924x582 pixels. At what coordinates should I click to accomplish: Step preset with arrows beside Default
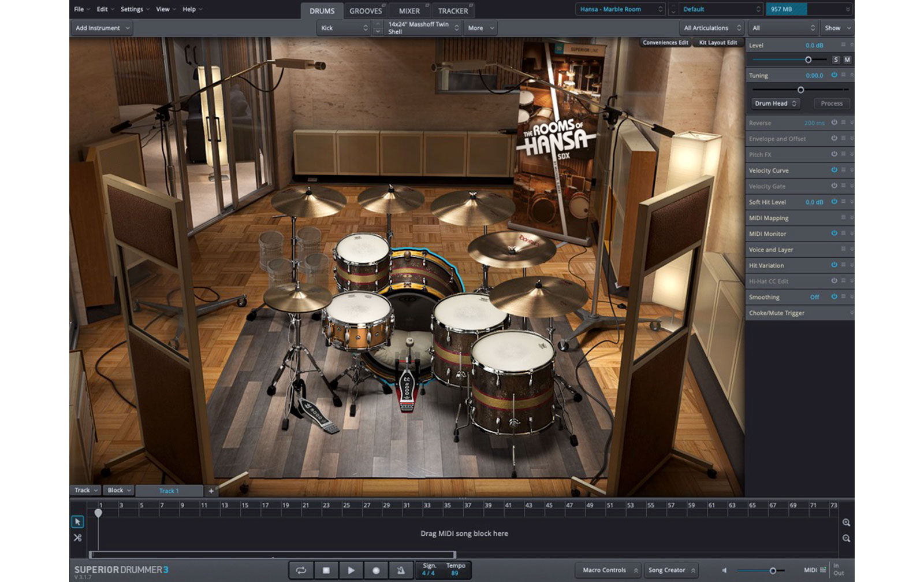673,9
